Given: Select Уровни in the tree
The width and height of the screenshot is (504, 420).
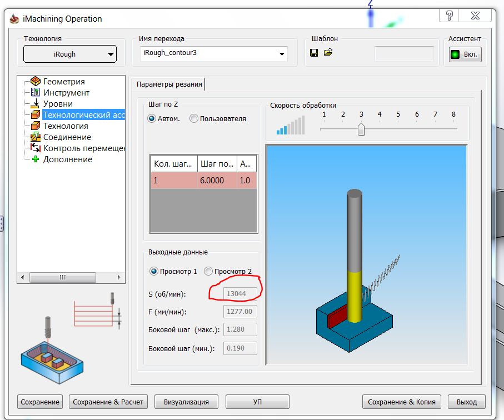Looking at the screenshot, I should 58,104.
